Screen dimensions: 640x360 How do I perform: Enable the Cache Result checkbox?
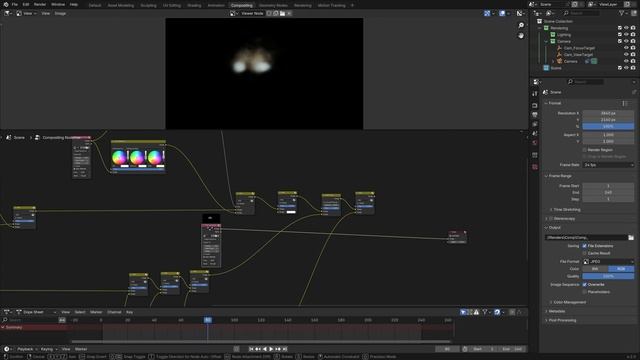click(584, 253)
